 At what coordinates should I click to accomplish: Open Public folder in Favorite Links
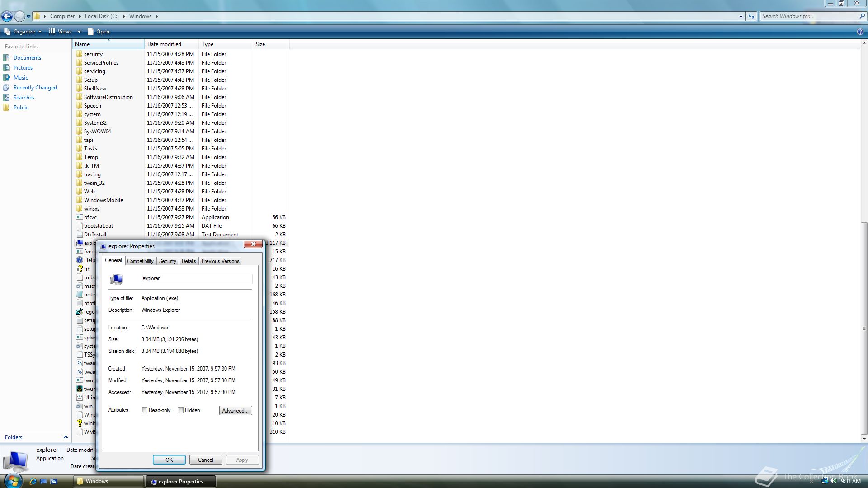click(x=21, y=108)
